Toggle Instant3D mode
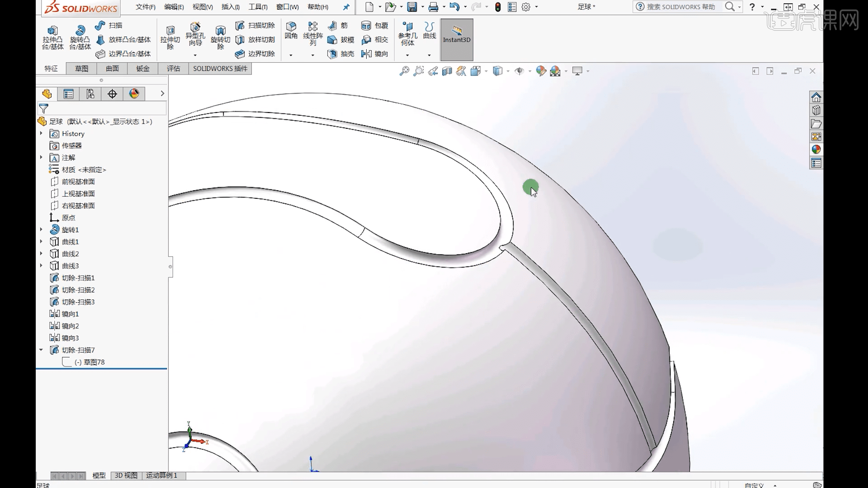This screenshot has width=868, height=488. pyautogui.click(x=457, y=40)
